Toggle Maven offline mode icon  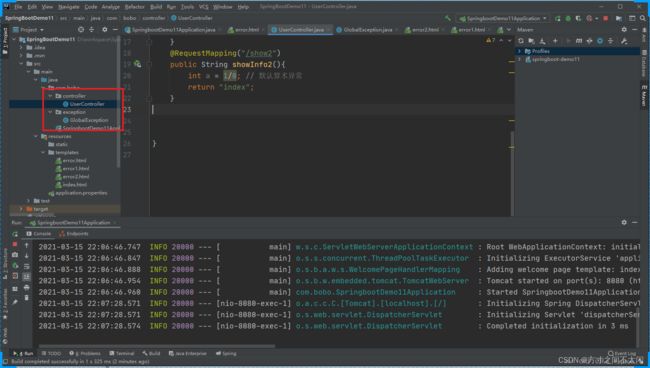tap(589, 41)
